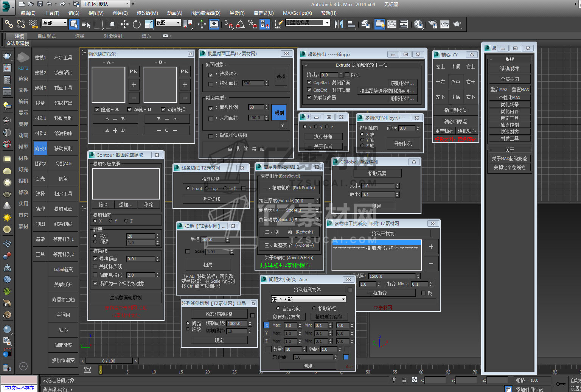
Task: Click the Unlink Selection icon
Action: tap(21, 24)
